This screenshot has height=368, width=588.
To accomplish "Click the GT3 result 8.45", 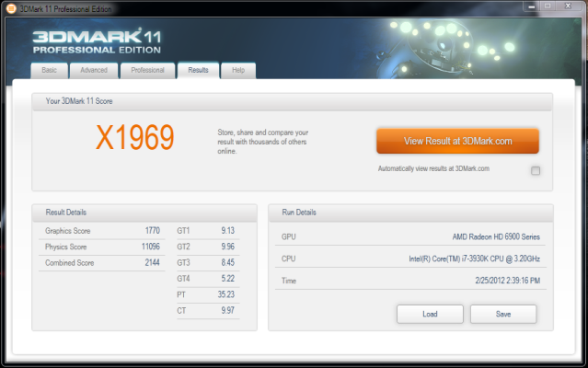I will pos(227,262).
